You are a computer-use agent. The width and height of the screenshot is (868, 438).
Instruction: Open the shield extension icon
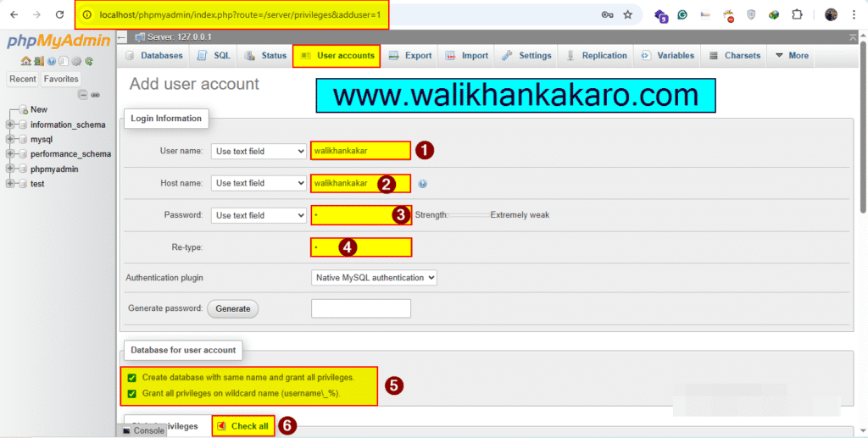pyautogui.click(x=751, y=15)
